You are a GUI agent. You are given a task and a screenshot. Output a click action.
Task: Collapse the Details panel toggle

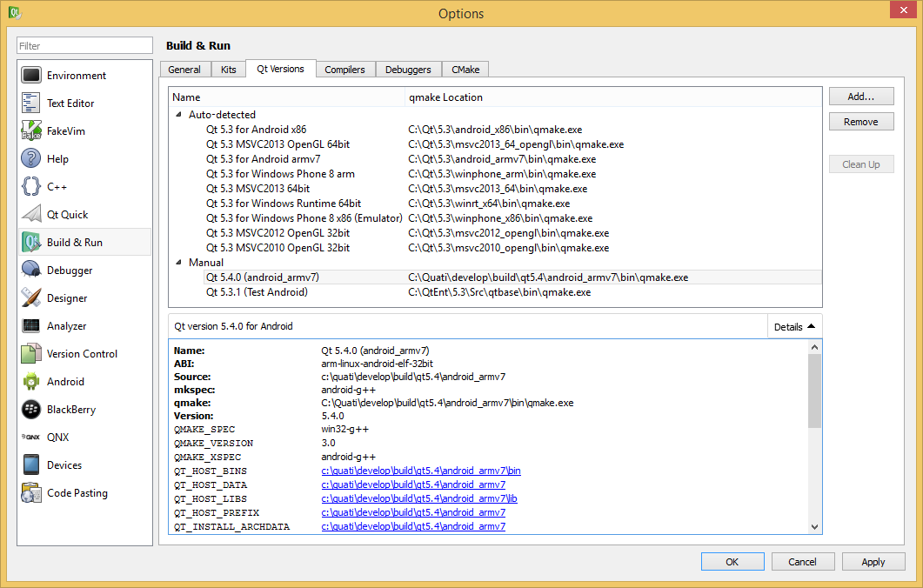click(794, 327)
